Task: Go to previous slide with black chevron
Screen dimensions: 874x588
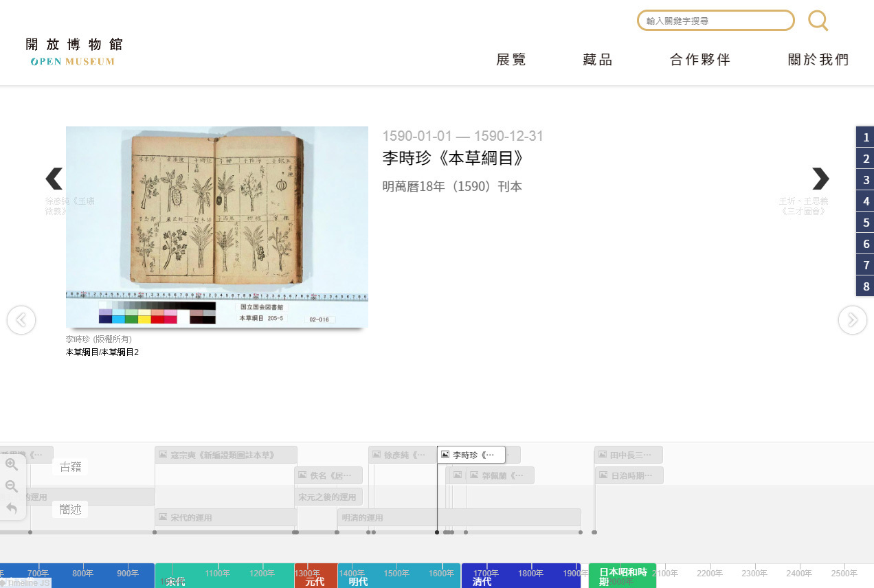Action: [54, 179]
